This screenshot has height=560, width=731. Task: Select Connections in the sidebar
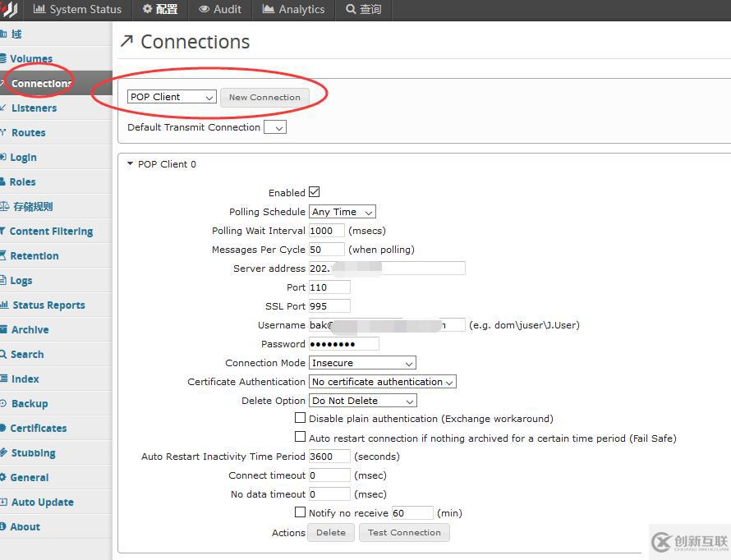(56, 84)
